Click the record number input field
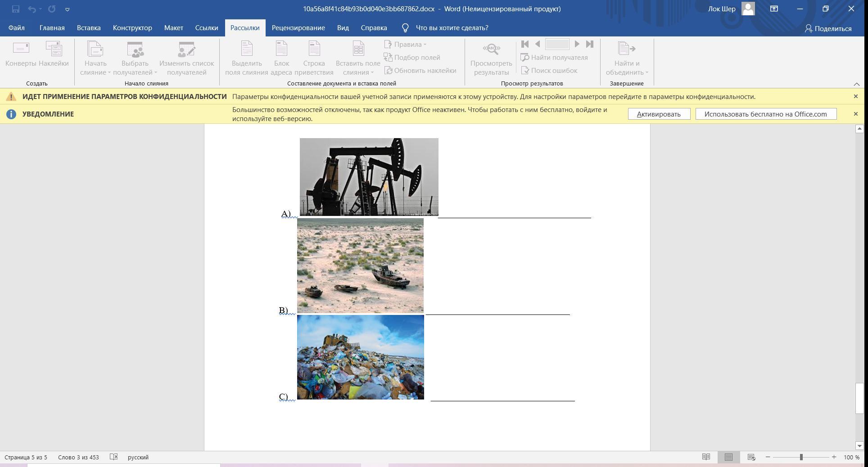This screenshot has height=467, width=868. (x=557, y=44)
